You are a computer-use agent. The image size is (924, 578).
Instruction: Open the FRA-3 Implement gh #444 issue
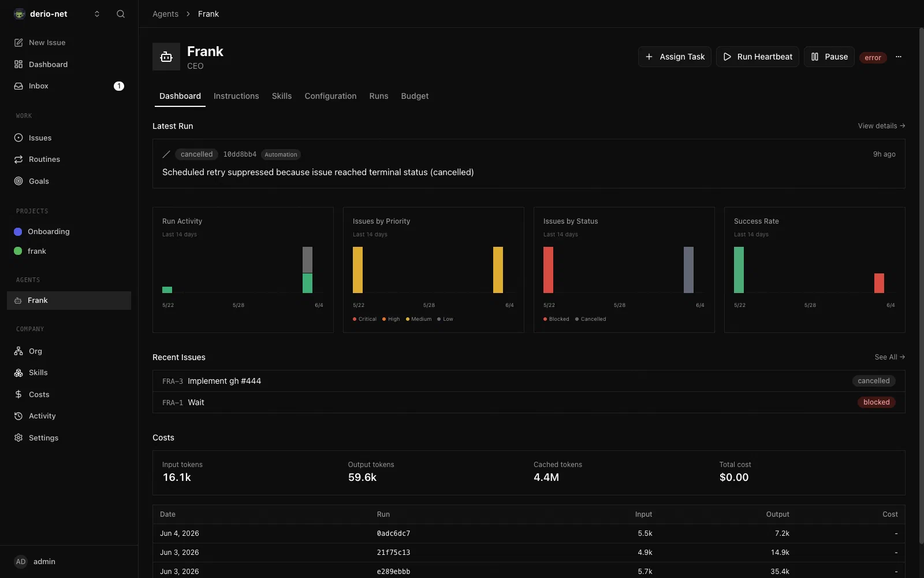(x=528, y=381)
